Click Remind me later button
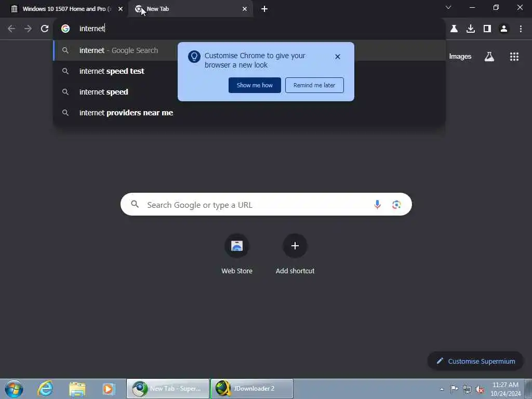 click(314, 85)
